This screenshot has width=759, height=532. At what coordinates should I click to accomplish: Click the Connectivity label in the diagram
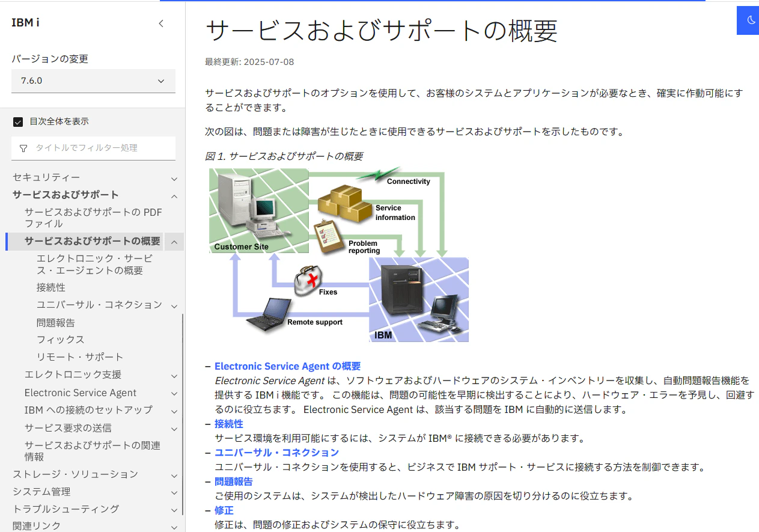click(x=409, y=182)
